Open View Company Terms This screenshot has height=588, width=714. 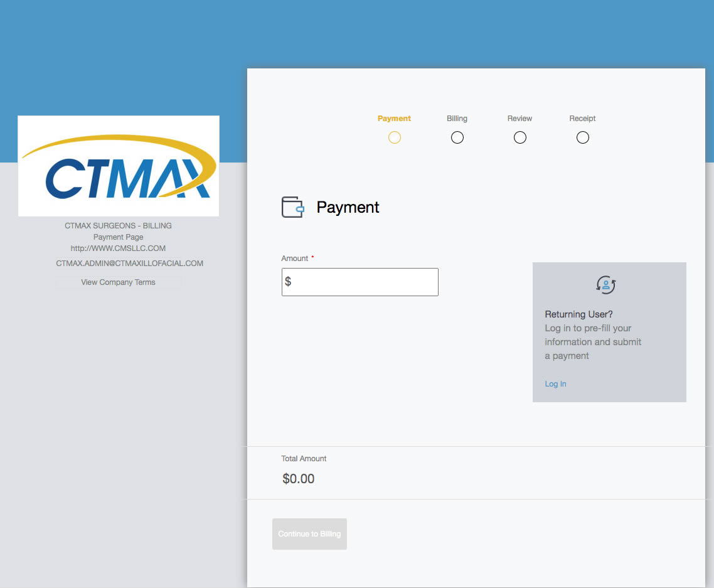coord(118,282)
